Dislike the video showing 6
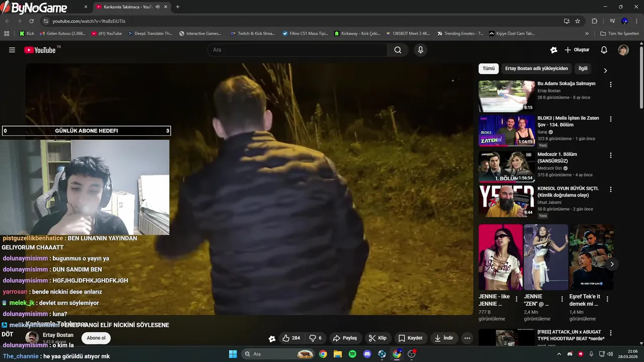The width and height of the screenshot is (644, 362). 315,338
